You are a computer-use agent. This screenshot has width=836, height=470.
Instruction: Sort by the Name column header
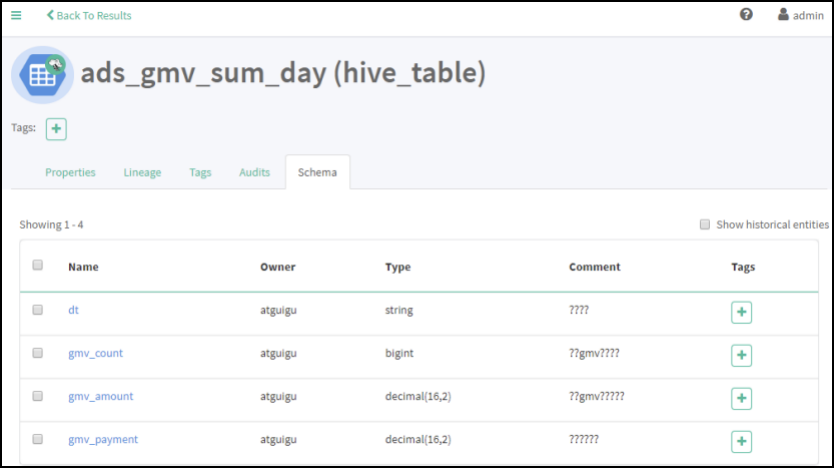click(83, 267)
